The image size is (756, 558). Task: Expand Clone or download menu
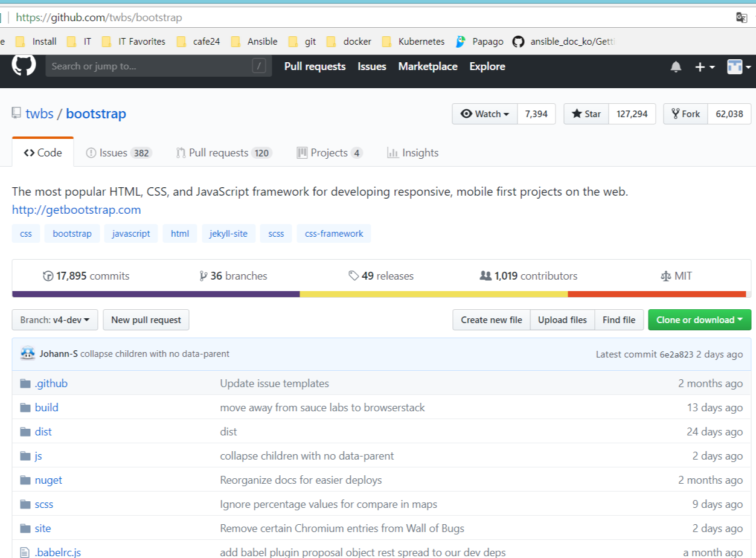pyautogui.click(x=700, y=320)
